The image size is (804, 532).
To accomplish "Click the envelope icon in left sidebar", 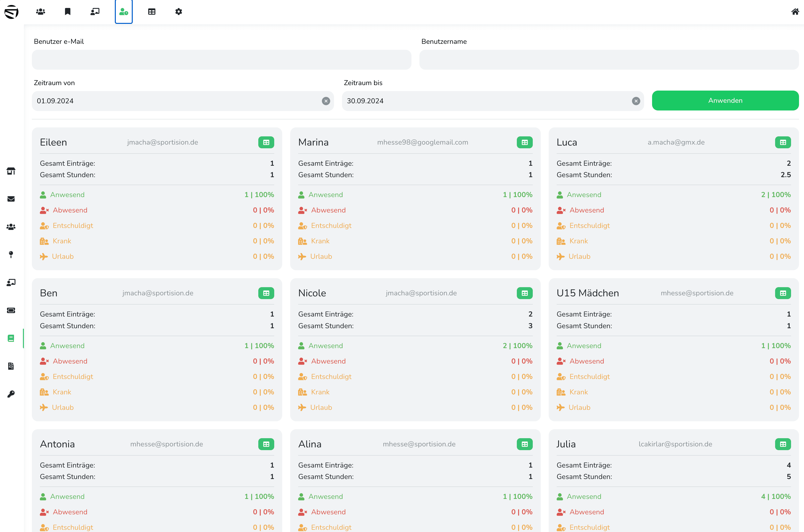I will pos(11,199).
